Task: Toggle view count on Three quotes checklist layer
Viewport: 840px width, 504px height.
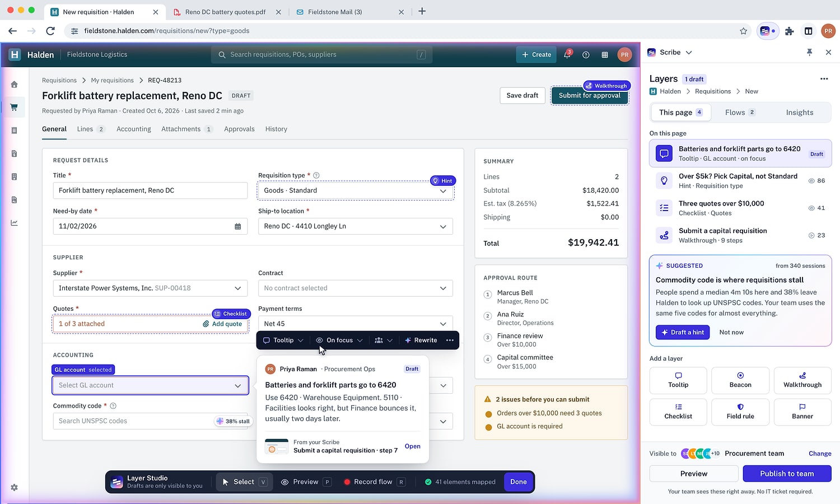Action: click(816, 208)
